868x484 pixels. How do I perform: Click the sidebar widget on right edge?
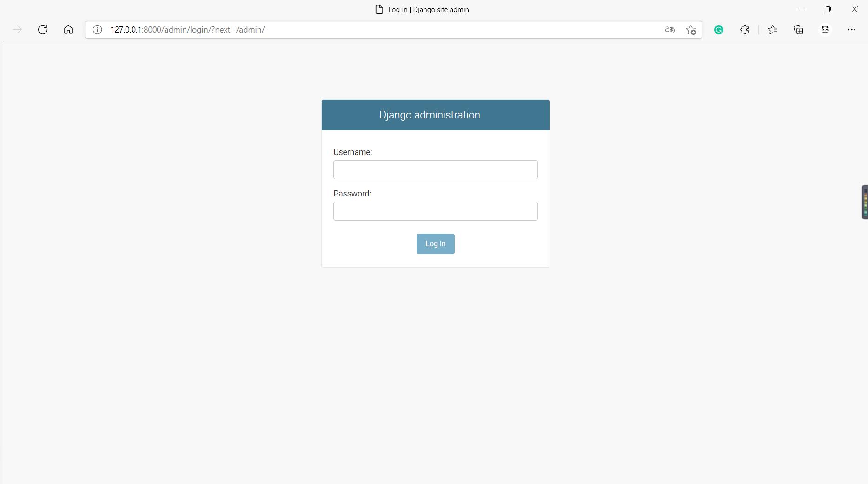[x=865, y=202]
